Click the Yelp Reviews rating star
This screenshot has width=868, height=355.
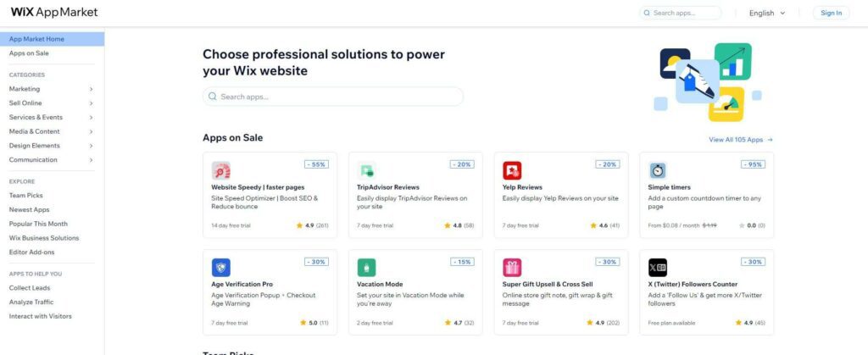coord(593,225)
